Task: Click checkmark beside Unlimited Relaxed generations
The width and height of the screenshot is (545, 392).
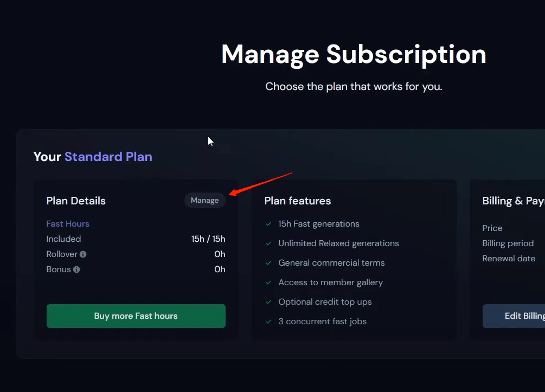Action: 268,243
